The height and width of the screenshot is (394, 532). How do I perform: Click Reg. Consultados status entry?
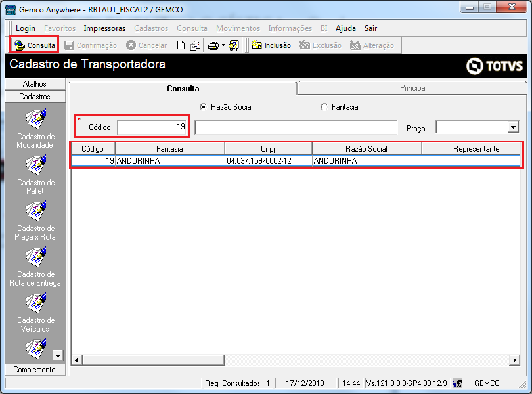238,383
